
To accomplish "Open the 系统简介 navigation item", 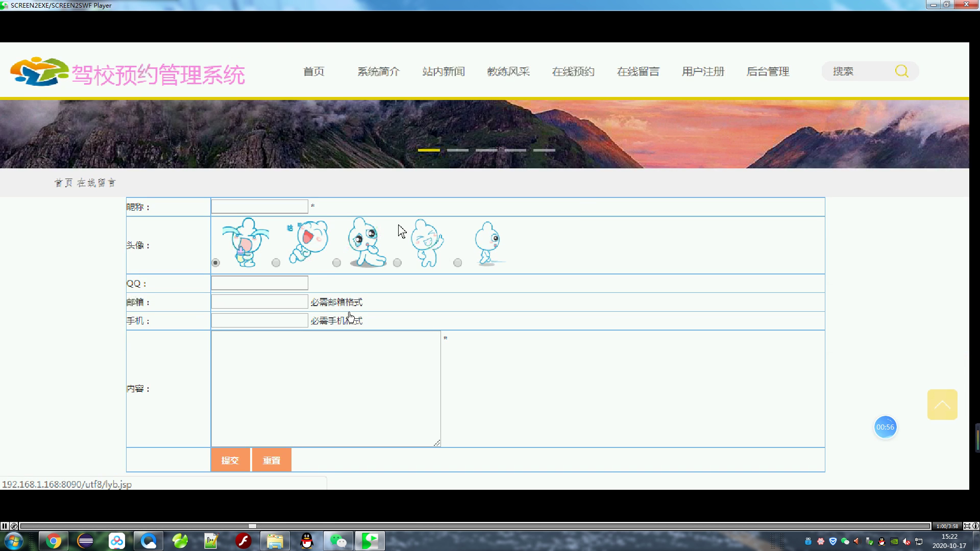I will 378,71.
